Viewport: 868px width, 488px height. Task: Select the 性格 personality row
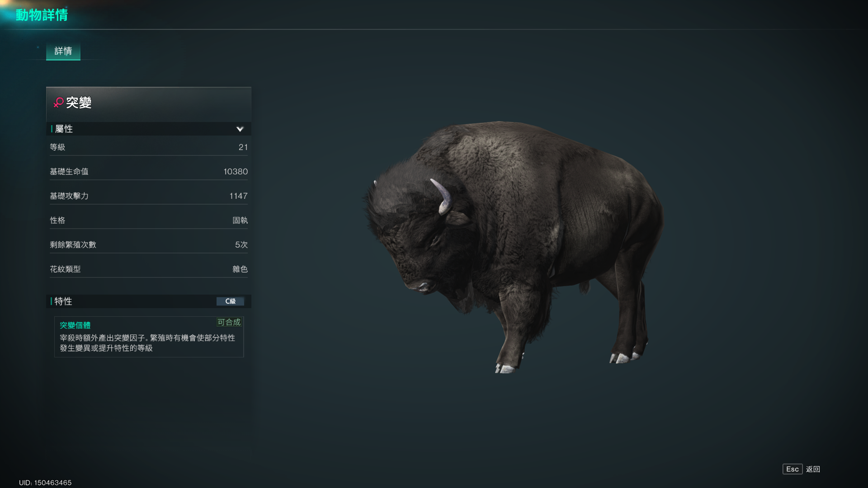click(149, 221)
